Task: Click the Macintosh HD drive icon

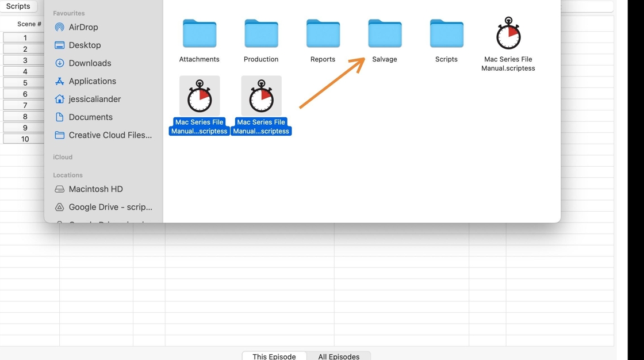Action: point(60,189)
